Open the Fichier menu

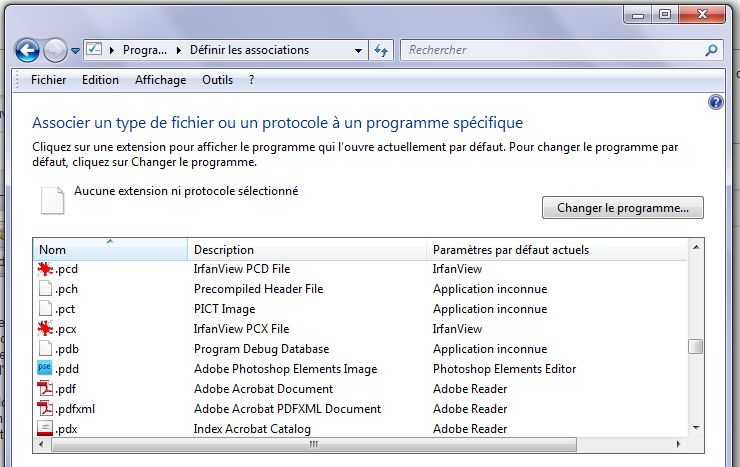49,80
